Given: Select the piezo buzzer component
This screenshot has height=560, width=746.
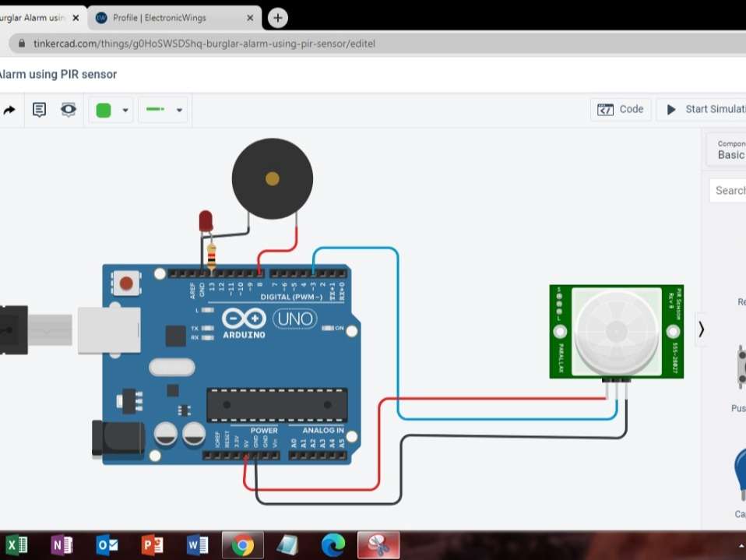Looking at the screenshot, I should pyautogui.click(x=272, y=179).
